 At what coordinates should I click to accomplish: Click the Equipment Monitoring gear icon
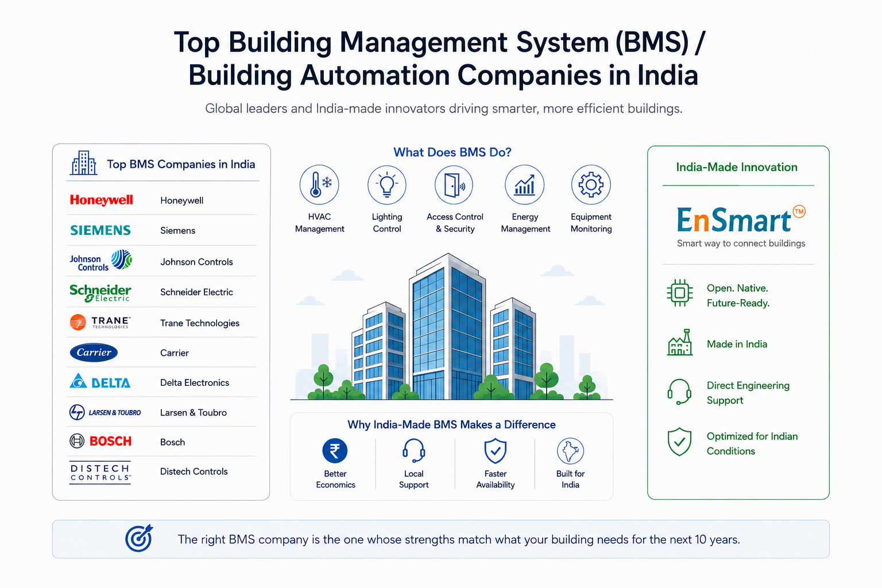click(x=591, y=185)
